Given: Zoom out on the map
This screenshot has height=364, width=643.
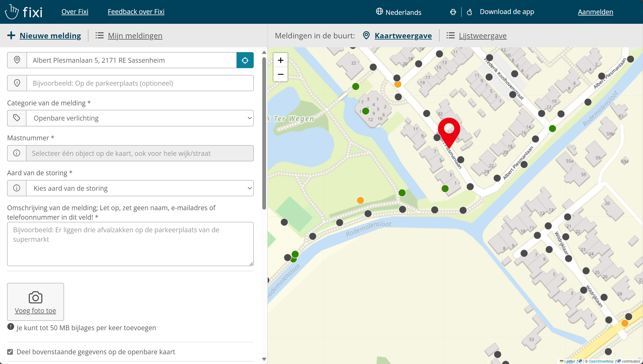Looking at the screenshot, I should click(x=280, y=74).
